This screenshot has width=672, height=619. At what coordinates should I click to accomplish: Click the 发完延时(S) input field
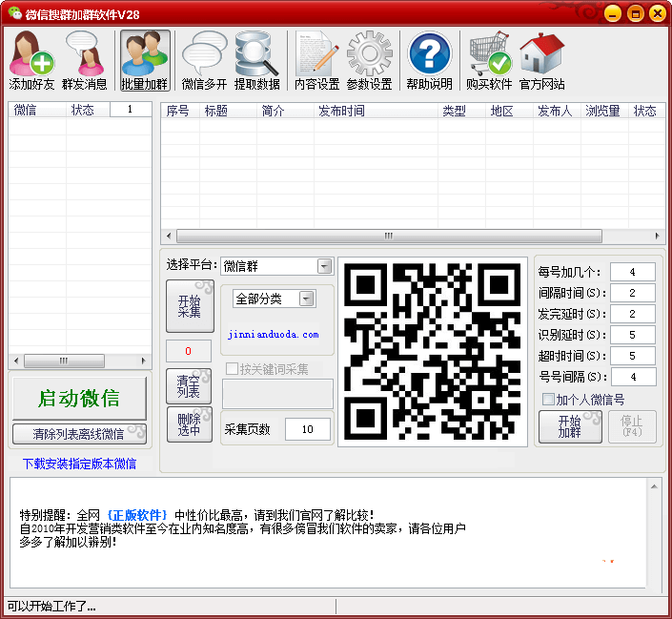pos(633,314)
